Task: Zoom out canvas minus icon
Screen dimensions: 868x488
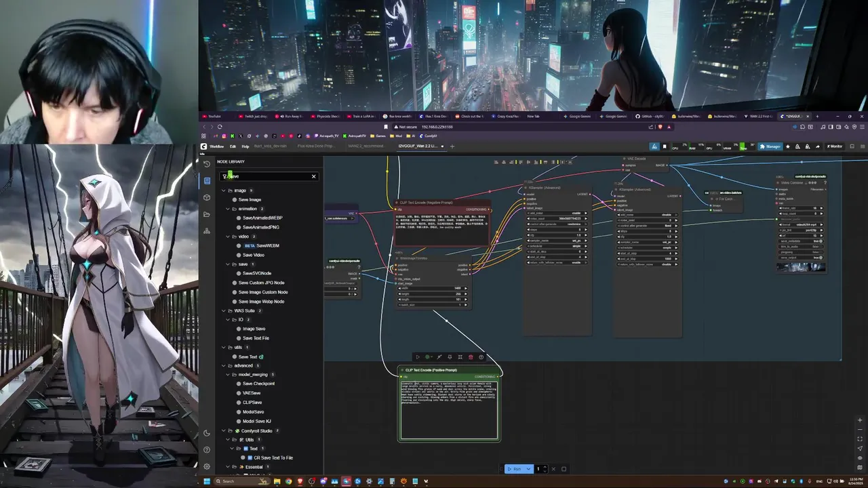Action: pos(860,430)
